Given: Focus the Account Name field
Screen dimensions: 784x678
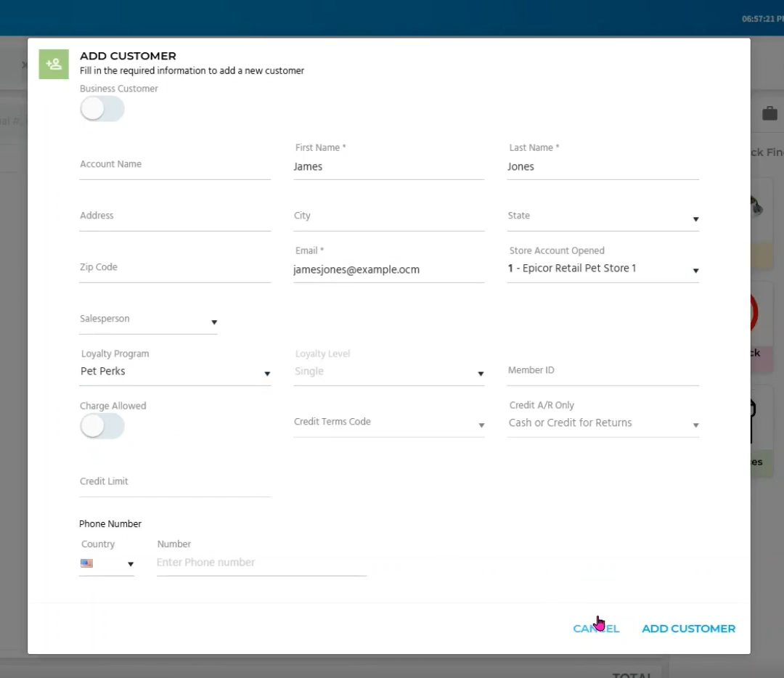Looking at the screenshot, I should pyautogui.click(x=174, y=166).
